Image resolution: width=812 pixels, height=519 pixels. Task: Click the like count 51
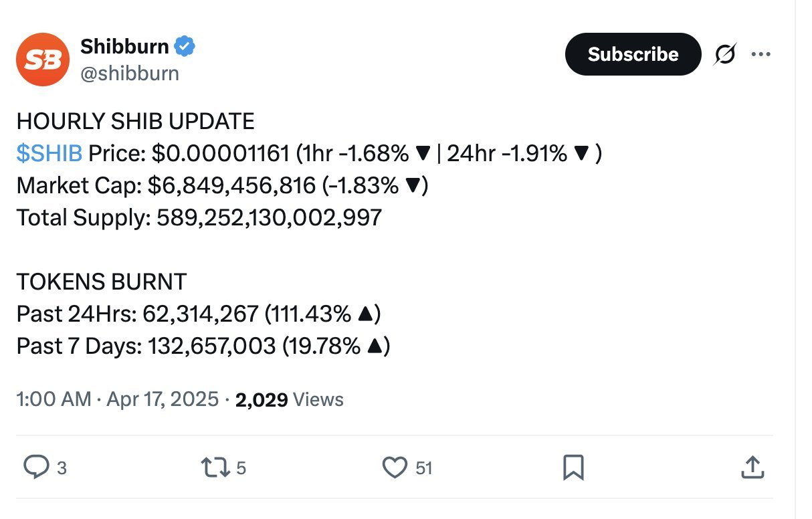click(424, 468)
